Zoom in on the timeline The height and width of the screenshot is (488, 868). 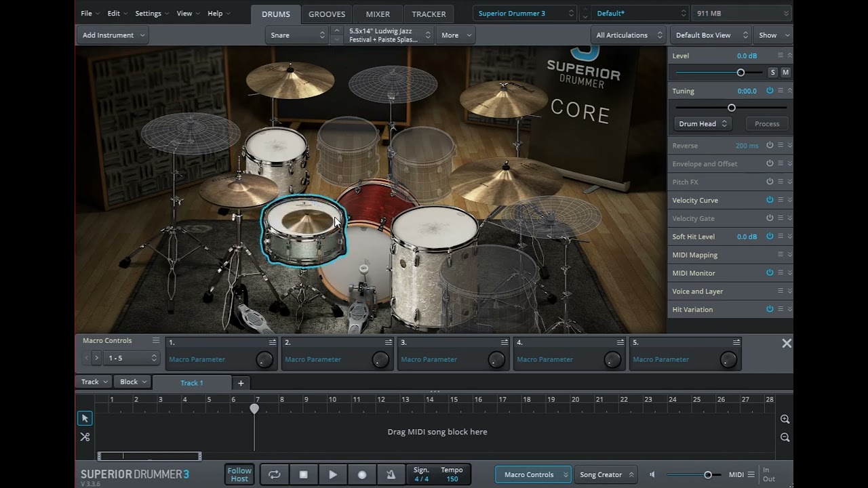coord(785,420)
